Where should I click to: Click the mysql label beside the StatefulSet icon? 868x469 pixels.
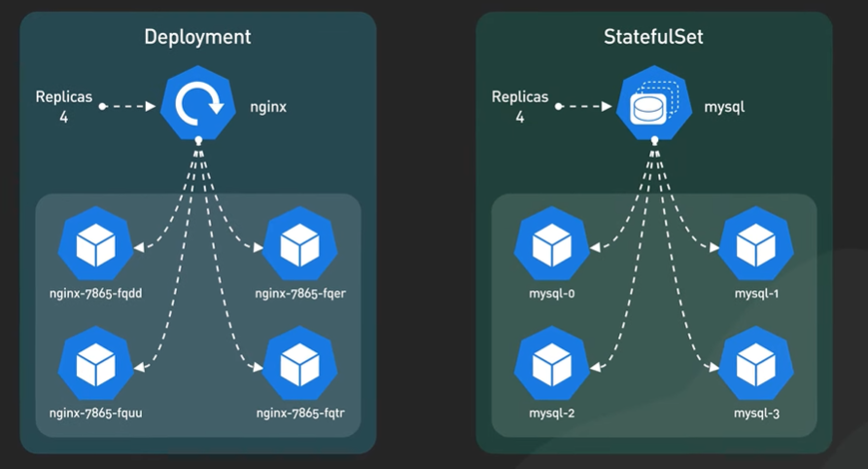click(724, 107)
